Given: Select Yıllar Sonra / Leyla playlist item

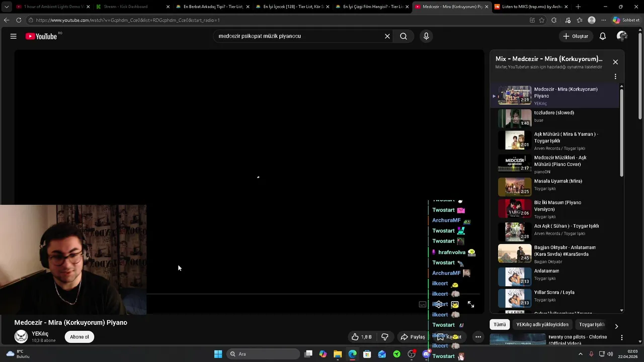Looking at the screenshot, I should click(x=555, y=297).
